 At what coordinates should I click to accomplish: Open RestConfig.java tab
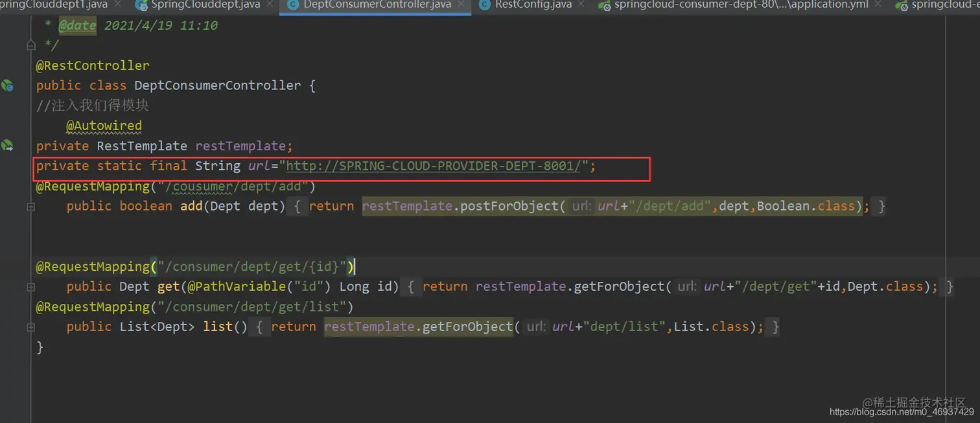point(533,5)
